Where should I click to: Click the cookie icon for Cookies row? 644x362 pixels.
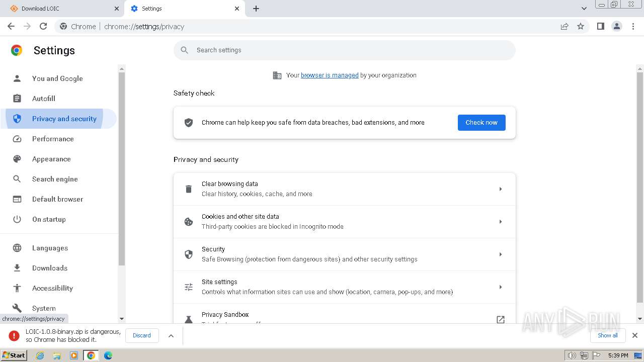point(189,222)
